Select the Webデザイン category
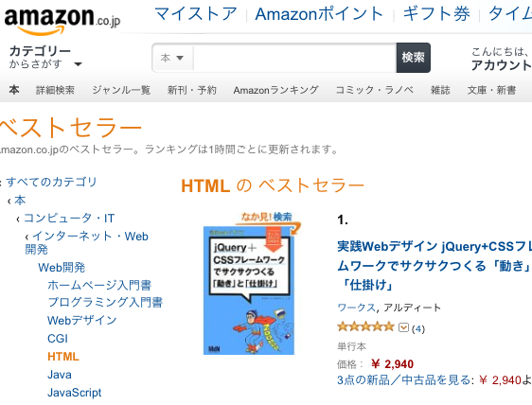This screenshot has width=532, height=405. click(81, 320)
